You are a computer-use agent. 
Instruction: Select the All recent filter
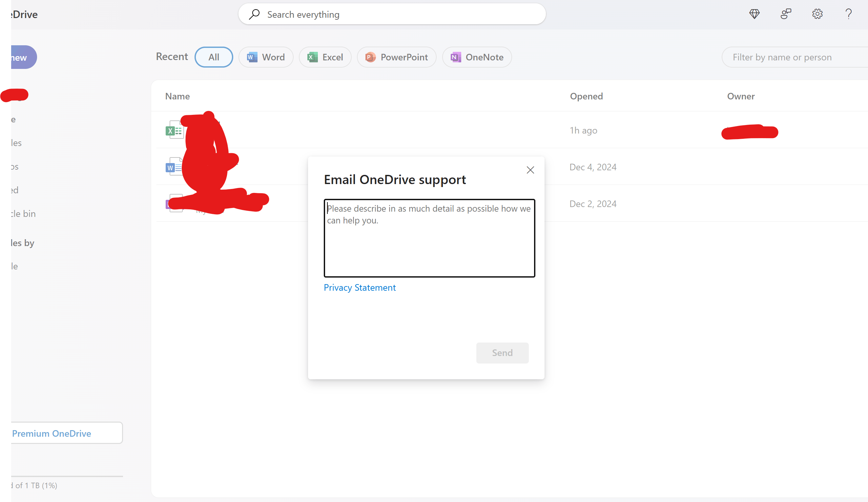tap(214, 57)
